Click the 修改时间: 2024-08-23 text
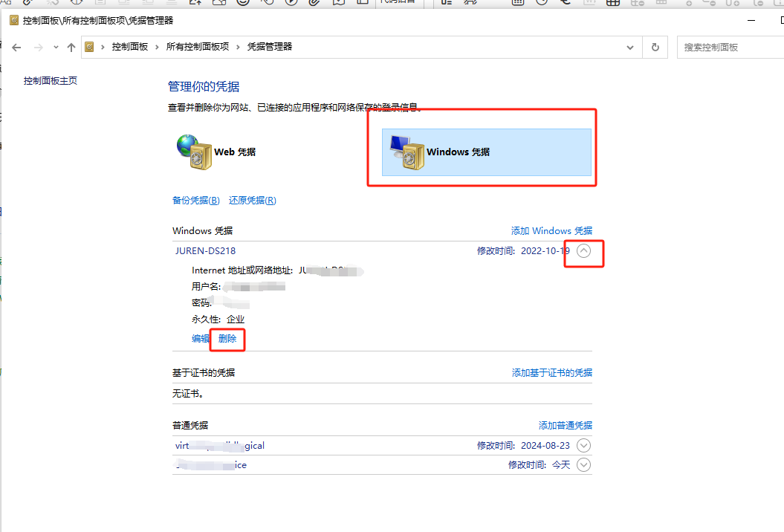The image size is (784, 532). (x=523, y=446)
